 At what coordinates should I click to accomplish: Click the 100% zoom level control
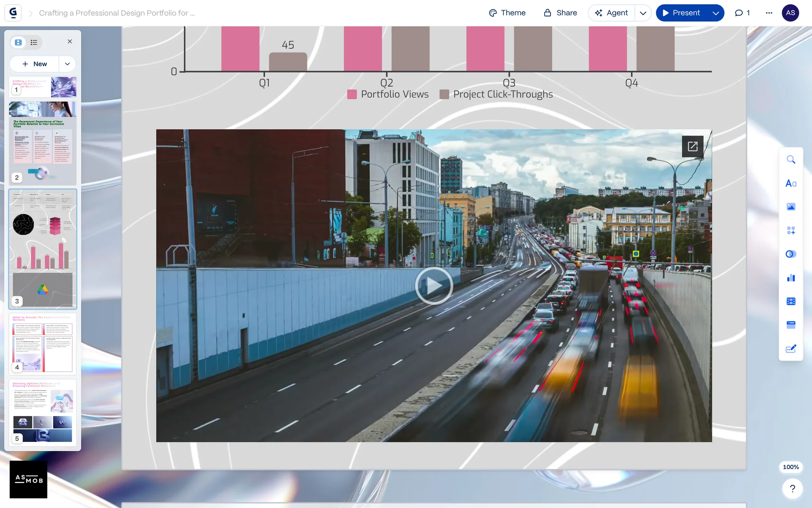point(790,467)
